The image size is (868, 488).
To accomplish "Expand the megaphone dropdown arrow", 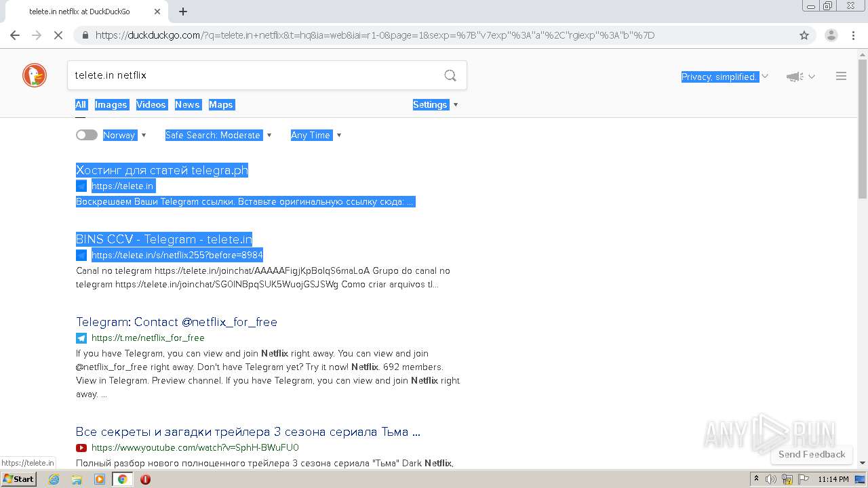I will 812,77.
